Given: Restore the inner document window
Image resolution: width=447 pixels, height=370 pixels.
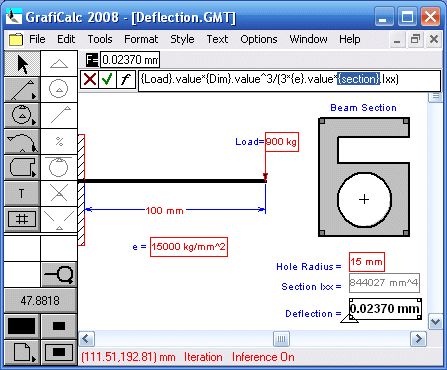Looking at the screenshot, I should coord(415,40).
